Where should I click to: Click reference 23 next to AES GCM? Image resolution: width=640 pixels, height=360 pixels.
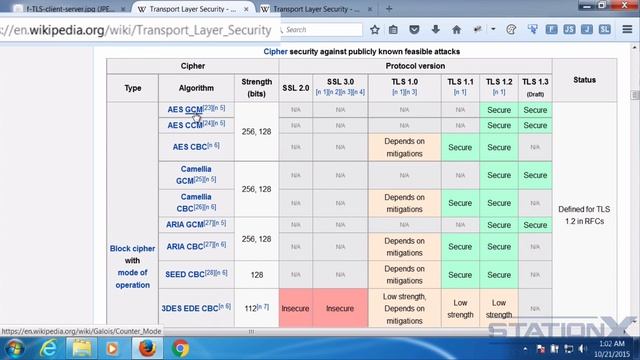point(208,108)
